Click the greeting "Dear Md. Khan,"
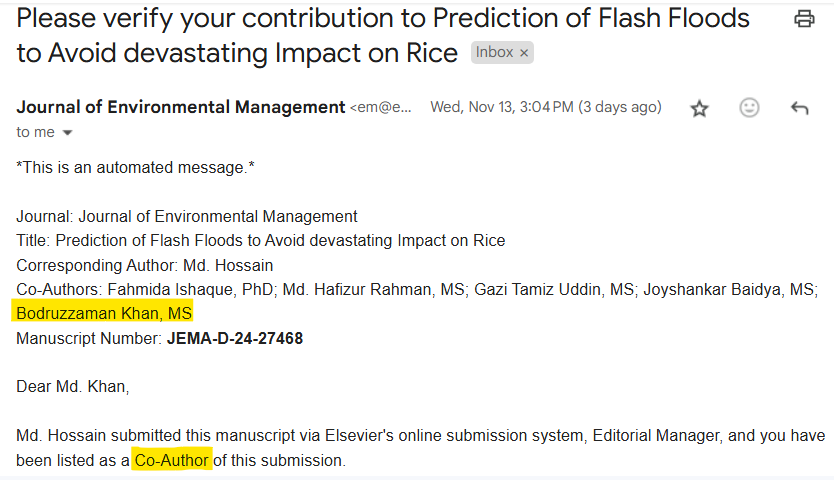The height and width of the screenshot is (480, 834). (x=73, y=386)
